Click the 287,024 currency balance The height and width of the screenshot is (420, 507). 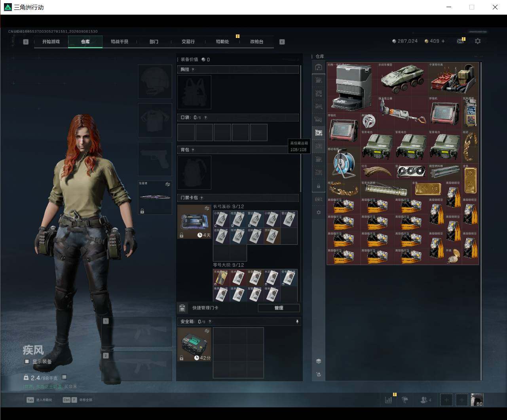[405, 41]
